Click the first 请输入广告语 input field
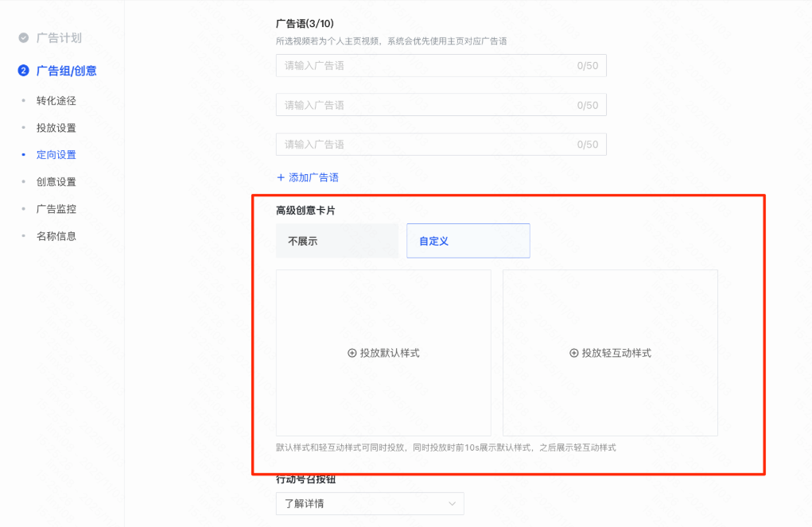 click(x=441, y=65)
